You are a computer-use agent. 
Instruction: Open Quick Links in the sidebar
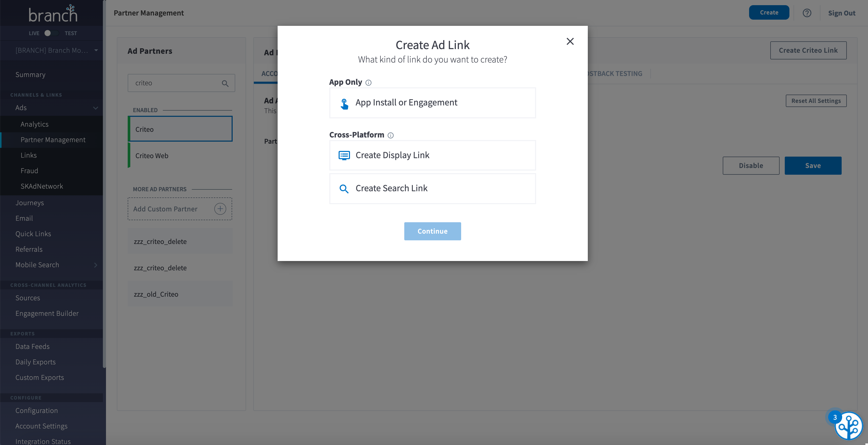pos(33,233)
